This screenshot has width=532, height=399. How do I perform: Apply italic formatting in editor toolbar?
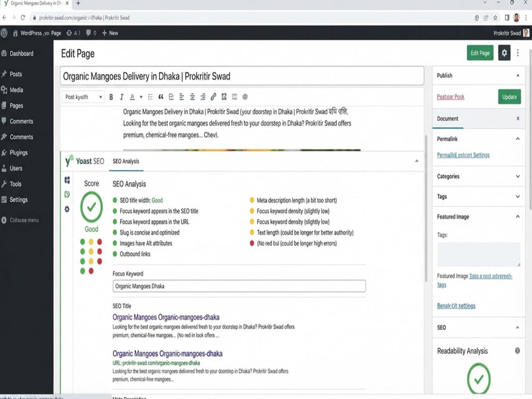(x=121, y=97)
